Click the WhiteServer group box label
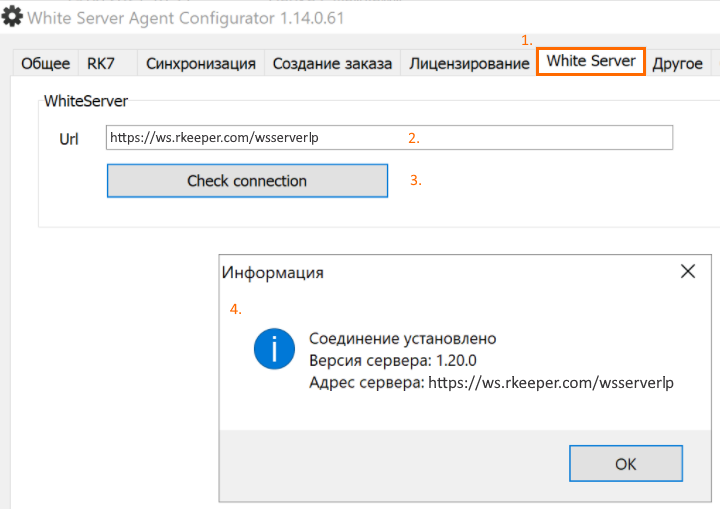The height and width of the screenshot is (509, 720). (86, 101)
